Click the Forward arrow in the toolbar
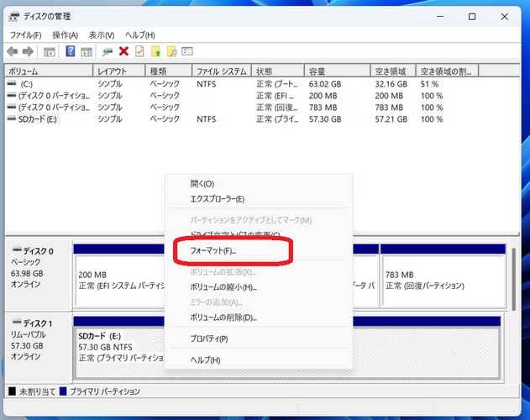 28,51
